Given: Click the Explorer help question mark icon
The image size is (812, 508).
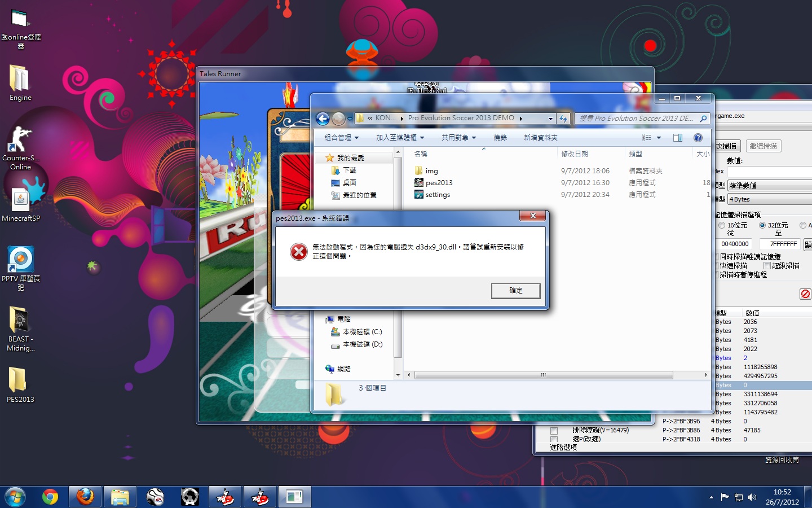Looking at the screenshot, I should pyautogui.click(x=698, y=137).
